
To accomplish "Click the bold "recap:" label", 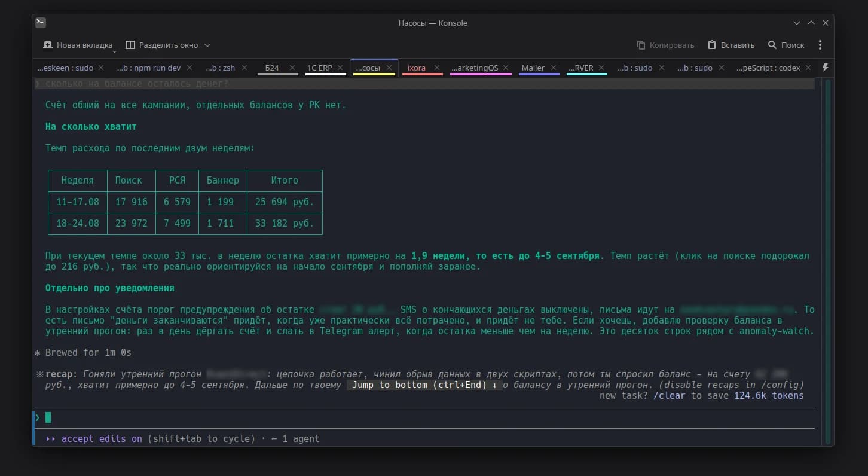I will coord(62,374).
